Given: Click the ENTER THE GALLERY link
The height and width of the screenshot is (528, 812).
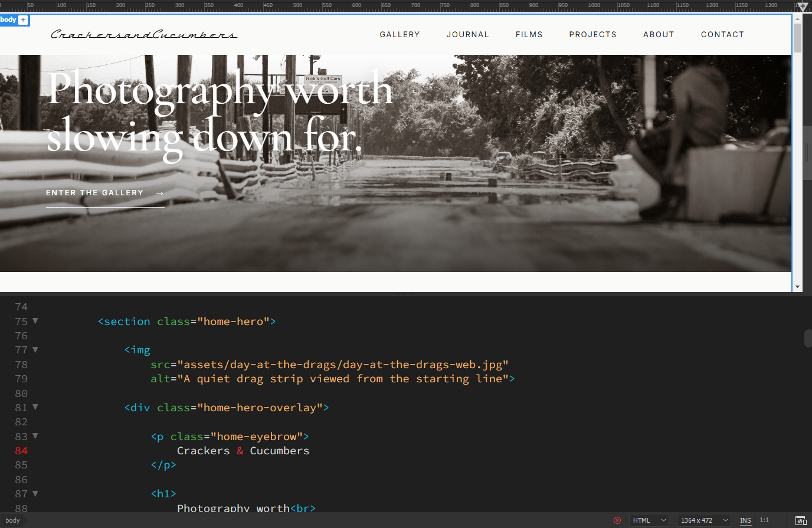Looking at the screenshot, I should point(105,194).
